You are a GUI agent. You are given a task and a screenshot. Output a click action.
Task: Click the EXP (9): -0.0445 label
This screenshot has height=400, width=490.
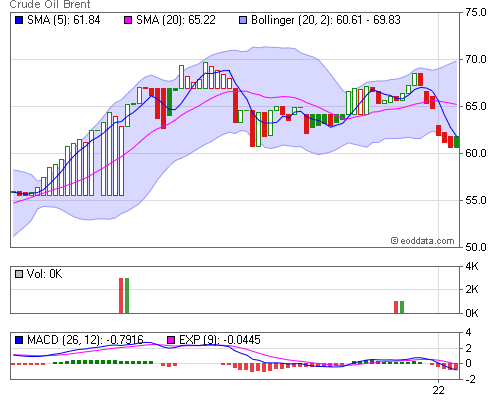tap(220, 340)
